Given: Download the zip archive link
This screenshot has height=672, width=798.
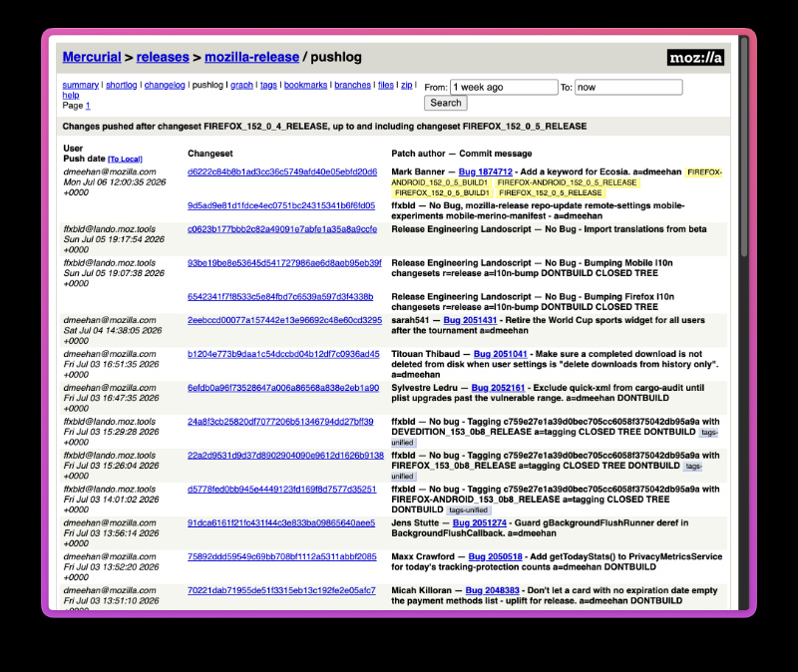Looking at the screenshot, I should click(x=407, y=85).
